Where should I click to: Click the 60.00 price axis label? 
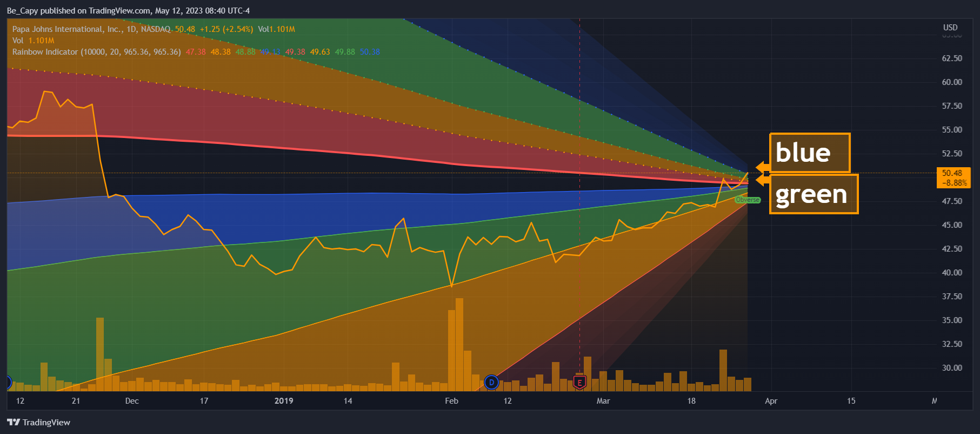952,82
